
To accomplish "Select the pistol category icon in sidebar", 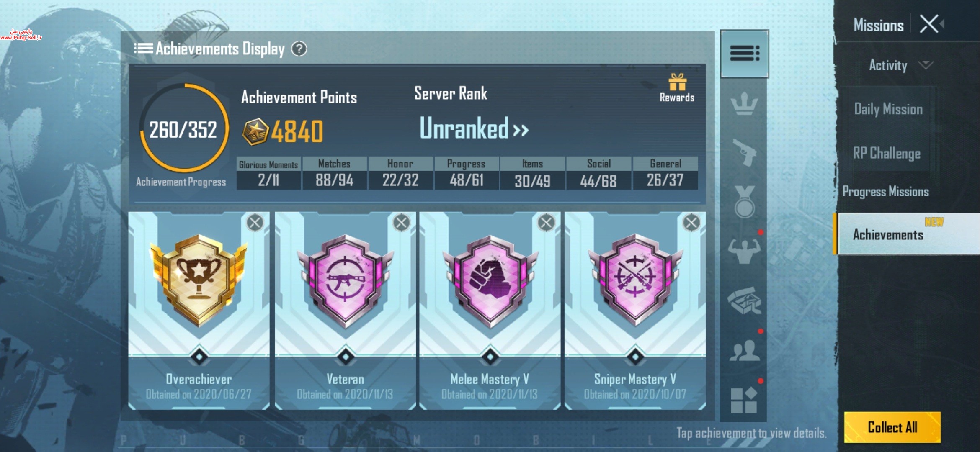I will point(744,152).
